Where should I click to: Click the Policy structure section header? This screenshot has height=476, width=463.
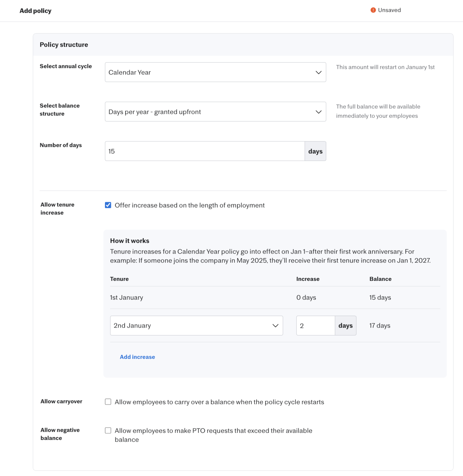[x=64, y=45]
